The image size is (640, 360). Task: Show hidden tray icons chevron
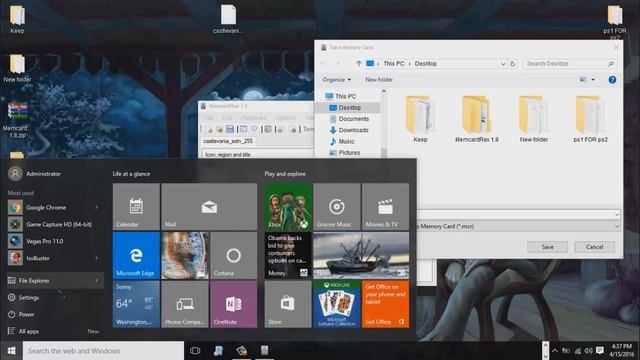(555, 351)
